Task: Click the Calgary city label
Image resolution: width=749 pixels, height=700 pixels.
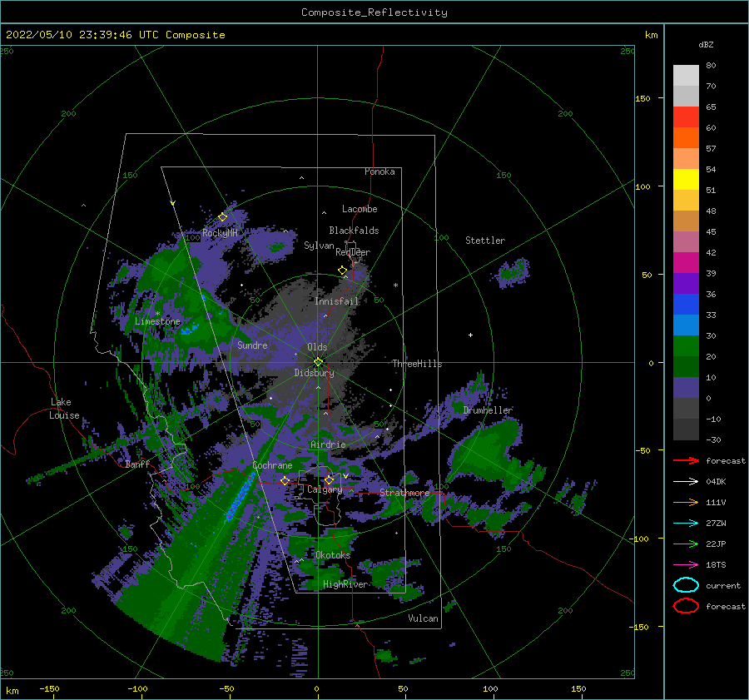Action: (x=325, y=489)
